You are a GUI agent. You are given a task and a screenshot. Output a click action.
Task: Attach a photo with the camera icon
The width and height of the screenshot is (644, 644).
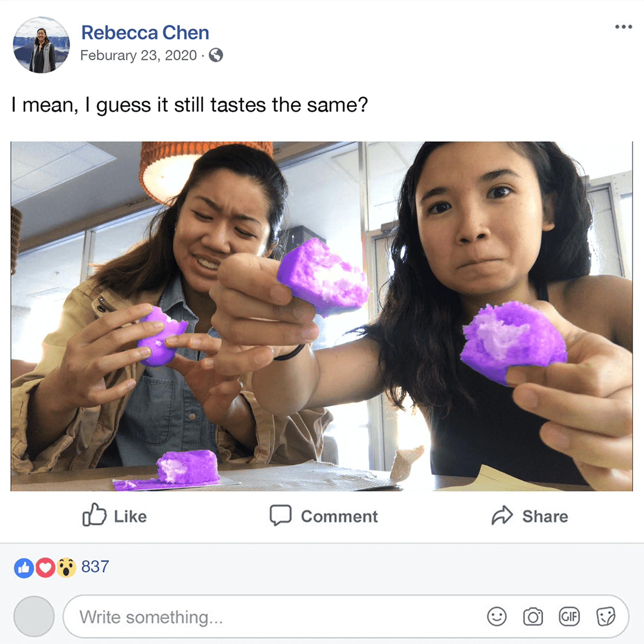(533, 617)
